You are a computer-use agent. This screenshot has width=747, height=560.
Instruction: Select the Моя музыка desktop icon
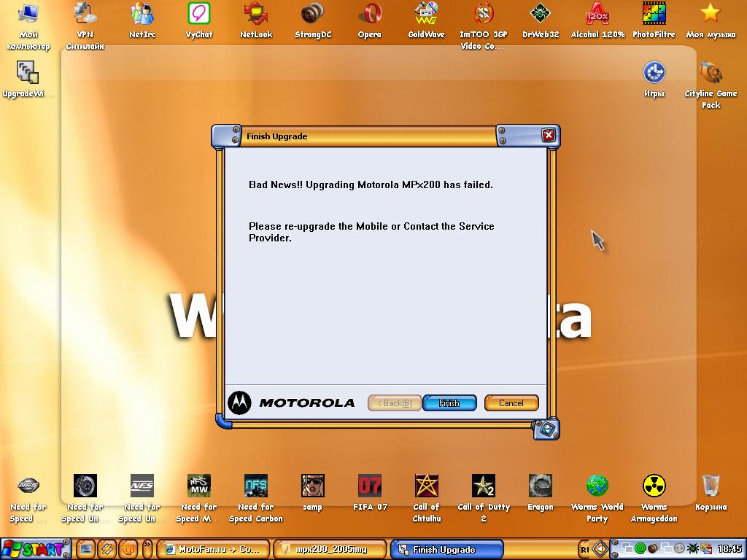tap(711, 20)
